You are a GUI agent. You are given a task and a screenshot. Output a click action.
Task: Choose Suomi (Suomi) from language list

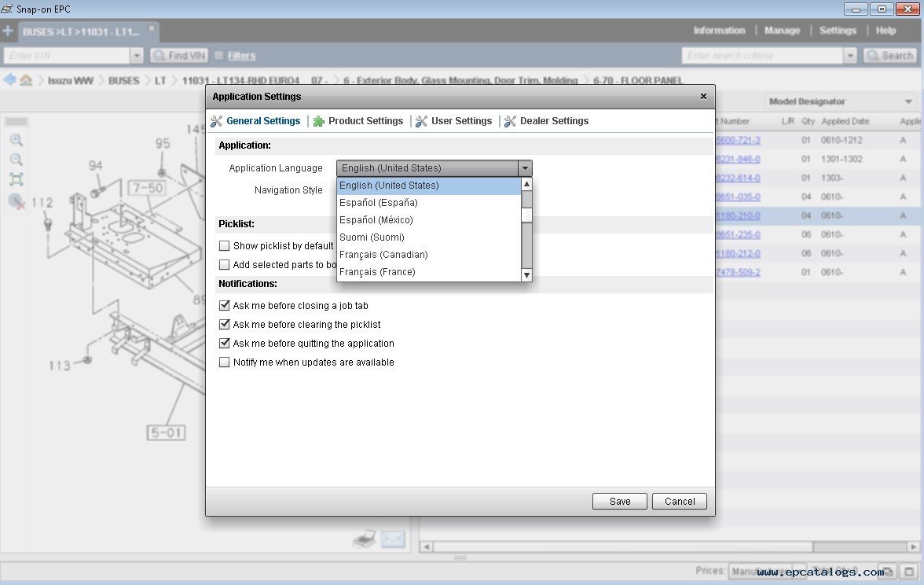click(x=429, y=237)
